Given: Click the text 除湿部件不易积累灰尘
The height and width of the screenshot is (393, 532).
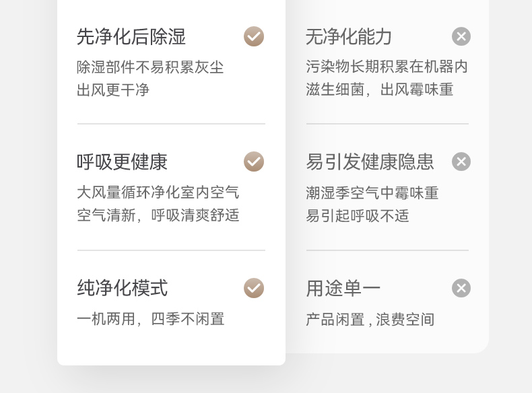Looking at the screenshot, I should tap(150, 67).
